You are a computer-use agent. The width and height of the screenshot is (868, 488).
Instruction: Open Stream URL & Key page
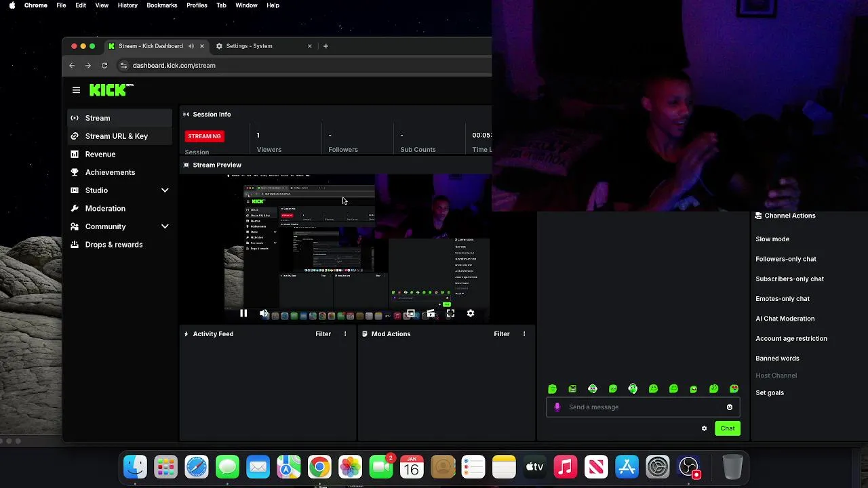pos(120,136)
